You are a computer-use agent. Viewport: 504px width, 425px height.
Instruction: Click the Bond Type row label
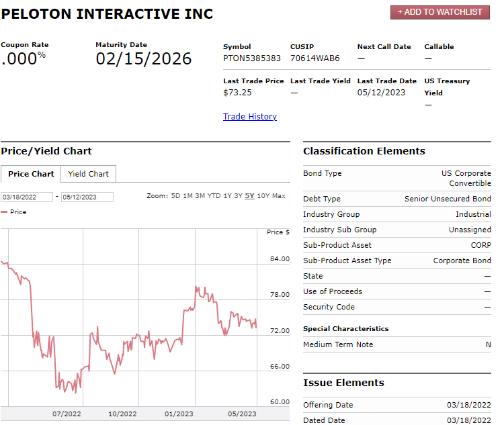tap(323, 173)
